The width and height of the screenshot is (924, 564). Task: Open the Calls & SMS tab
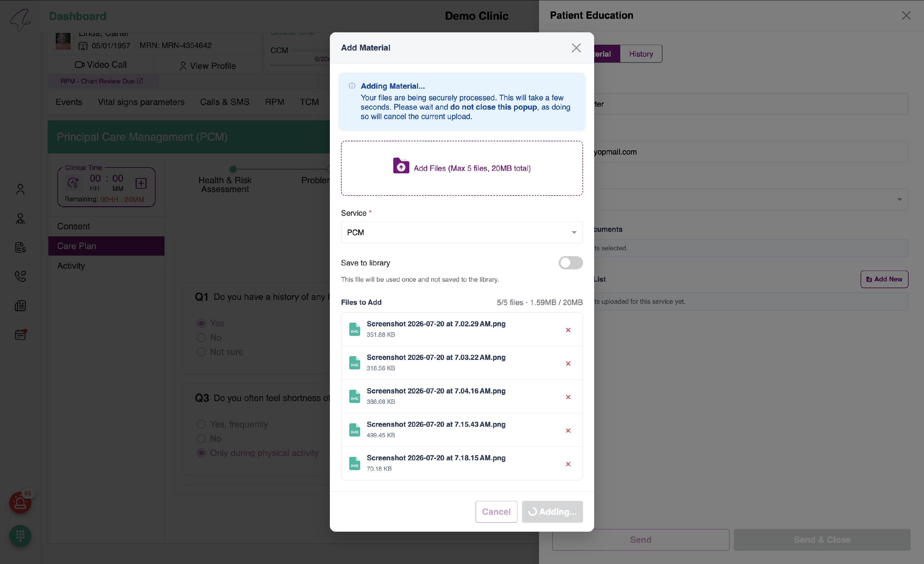pos(225,102)
